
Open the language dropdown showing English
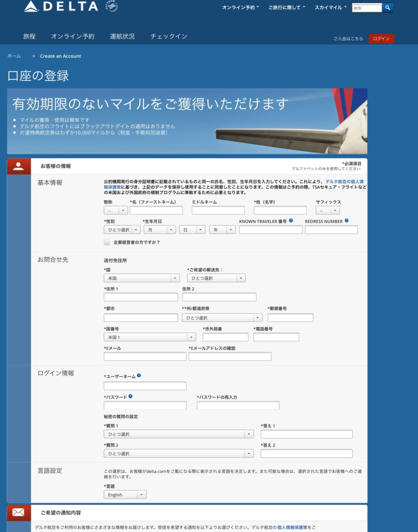[x=125, y=495]
